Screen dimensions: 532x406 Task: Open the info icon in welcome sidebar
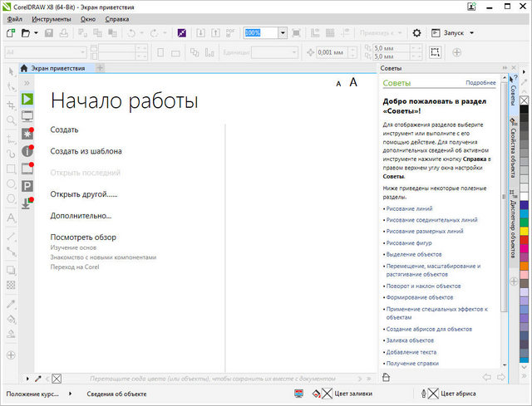tap(27, 150)
